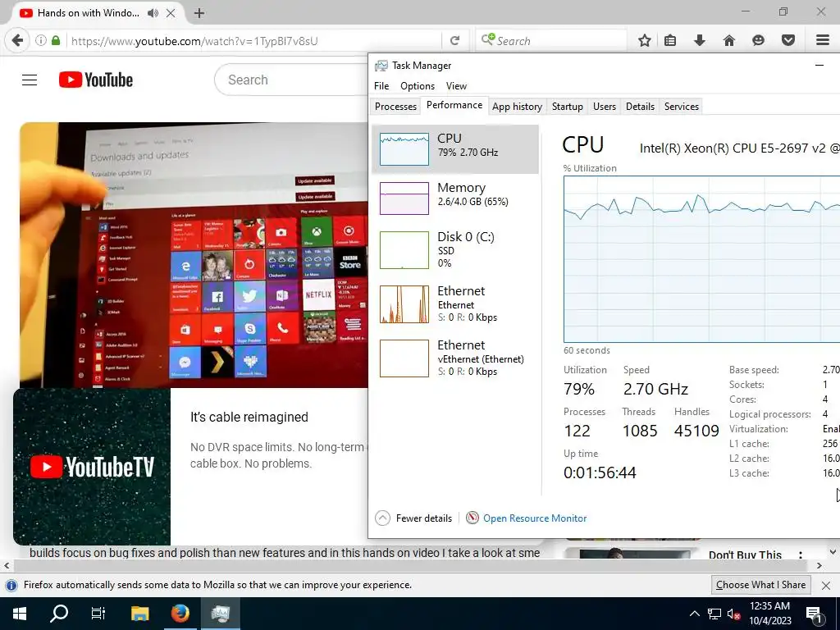Click the green padlock security icon

(x=56, y=41)
